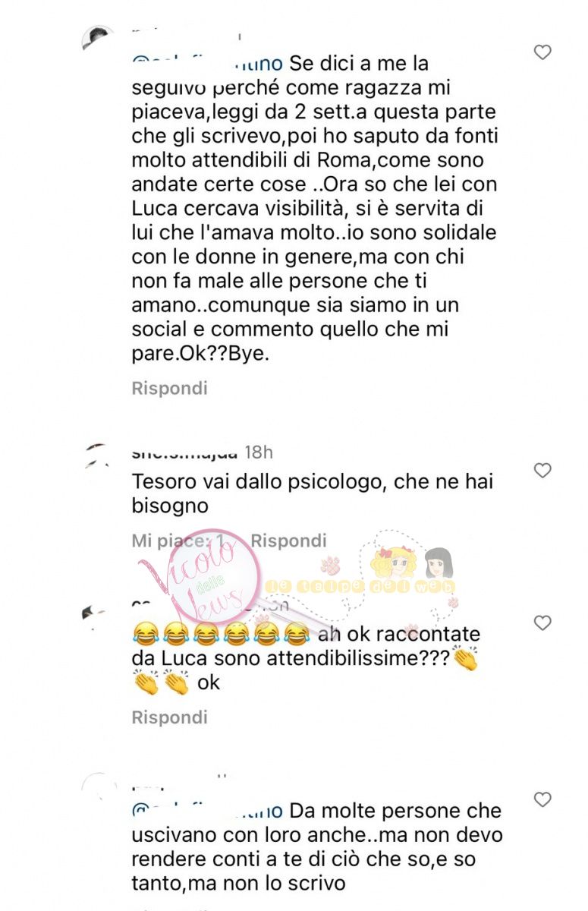Reply to the 'attendibilissime' comment
The width and height of the screenshot is (588, 911).
pyautogui.click(x=169, y=717)
